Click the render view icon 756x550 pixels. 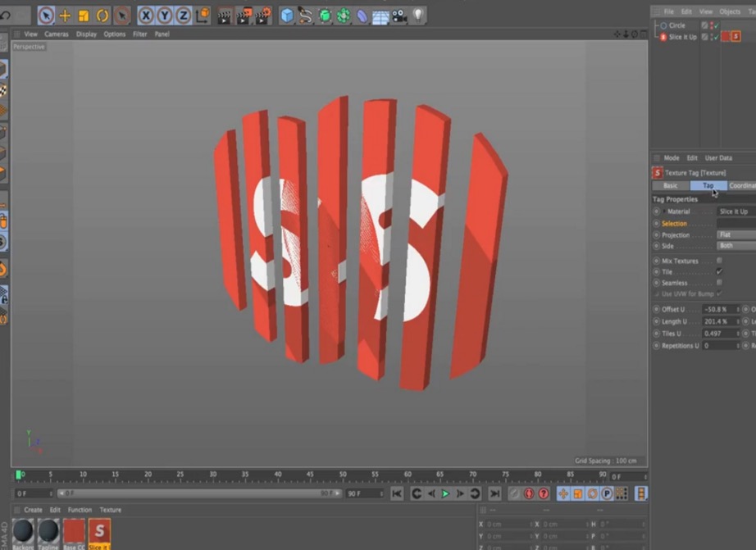click(222, 14)
